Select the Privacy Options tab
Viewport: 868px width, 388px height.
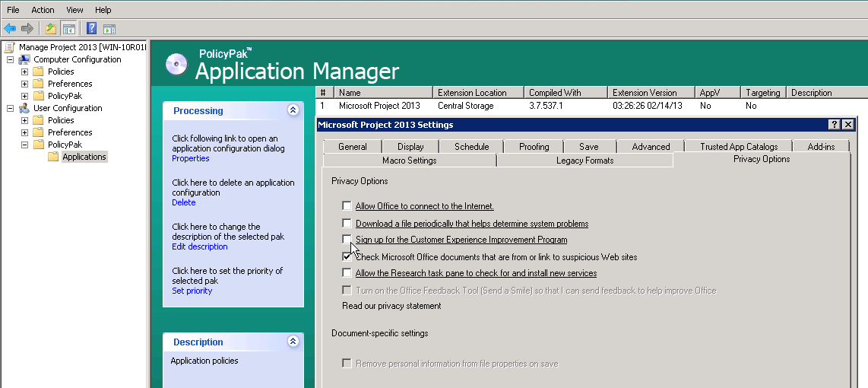coord(762,159)
